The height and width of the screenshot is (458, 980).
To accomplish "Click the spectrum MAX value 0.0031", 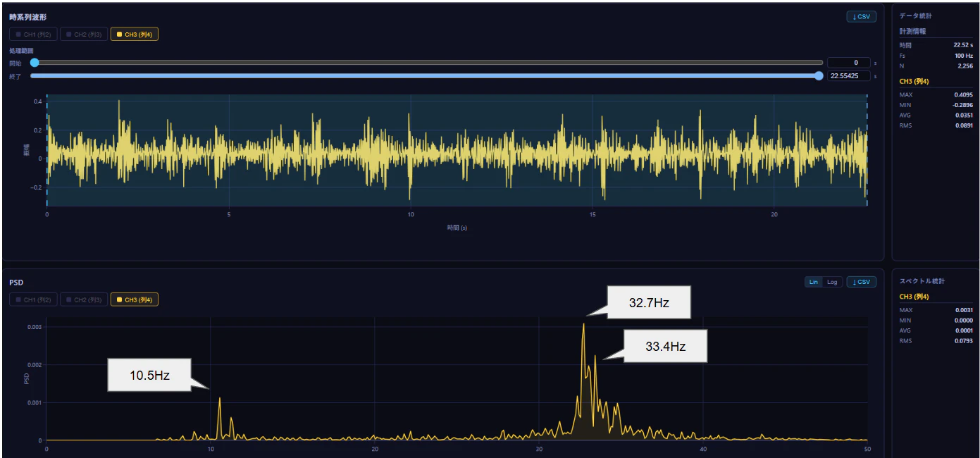I will tap(964, 310).
